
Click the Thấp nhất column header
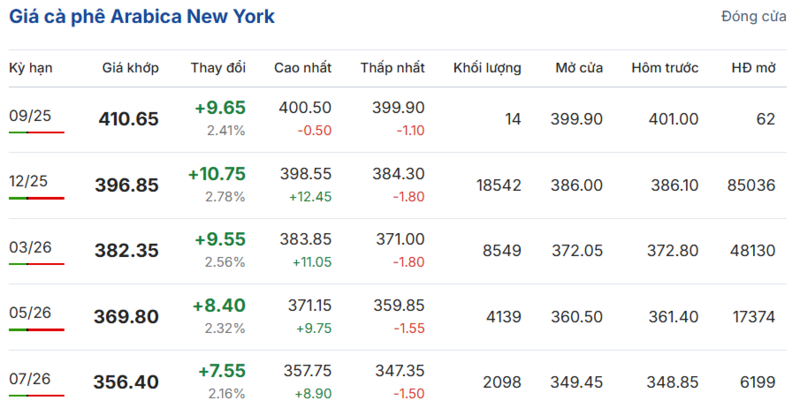[393, 68]
